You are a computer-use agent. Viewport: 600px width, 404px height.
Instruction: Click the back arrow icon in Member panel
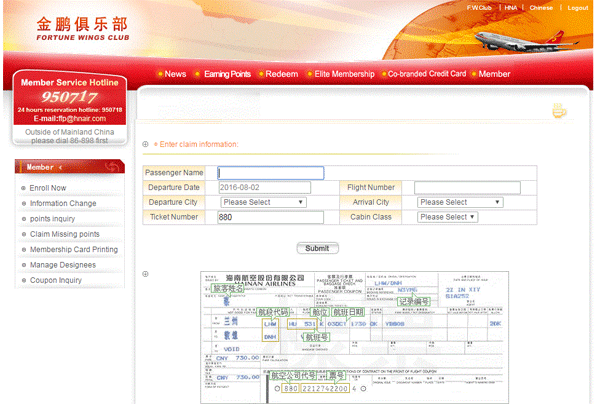pos(112,167)
